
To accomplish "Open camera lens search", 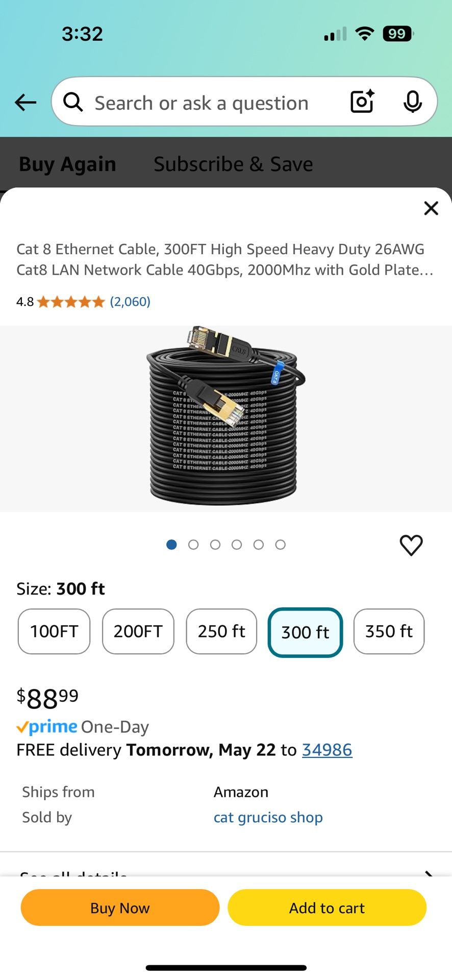I will tap(362, 102).
